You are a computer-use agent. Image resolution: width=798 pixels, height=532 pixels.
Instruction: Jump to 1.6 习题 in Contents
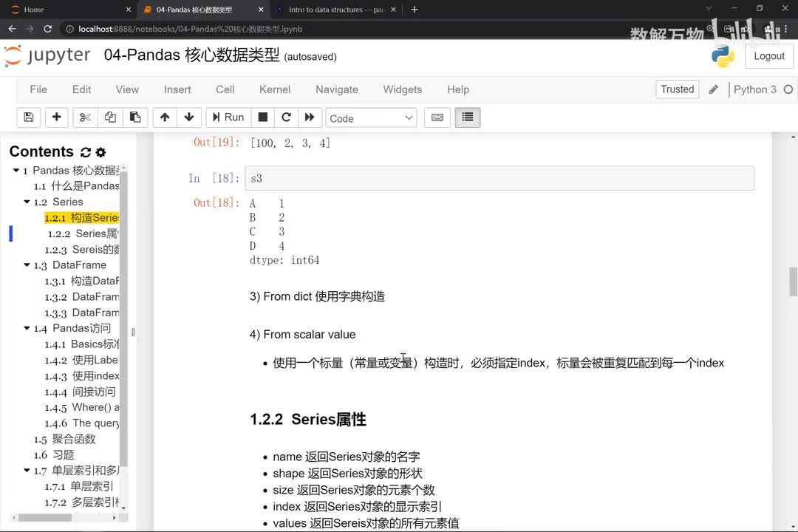tap(54, 454)
